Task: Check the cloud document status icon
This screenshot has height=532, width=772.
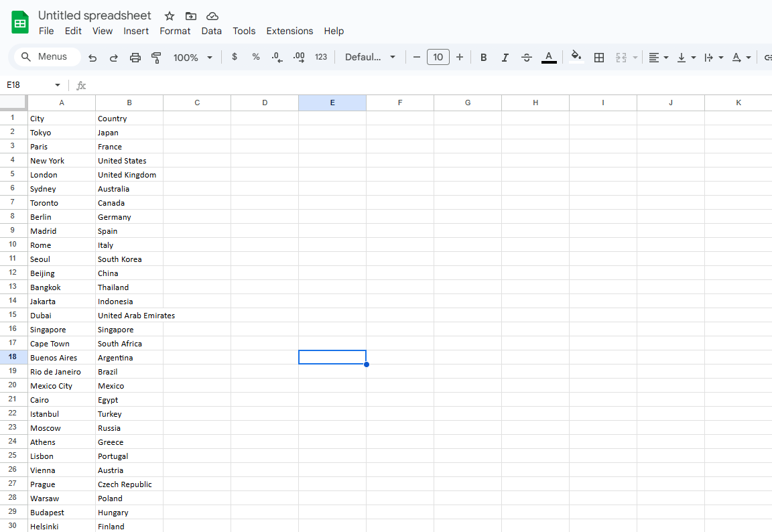Action: coord(212,16)
